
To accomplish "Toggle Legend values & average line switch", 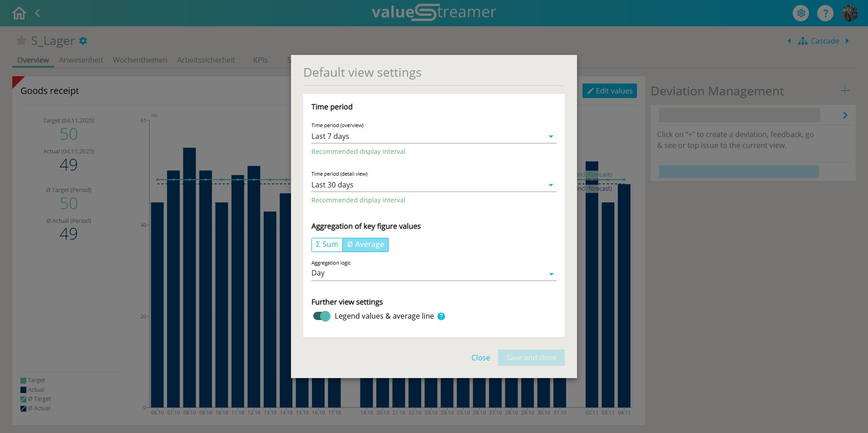I will point(321,316).
